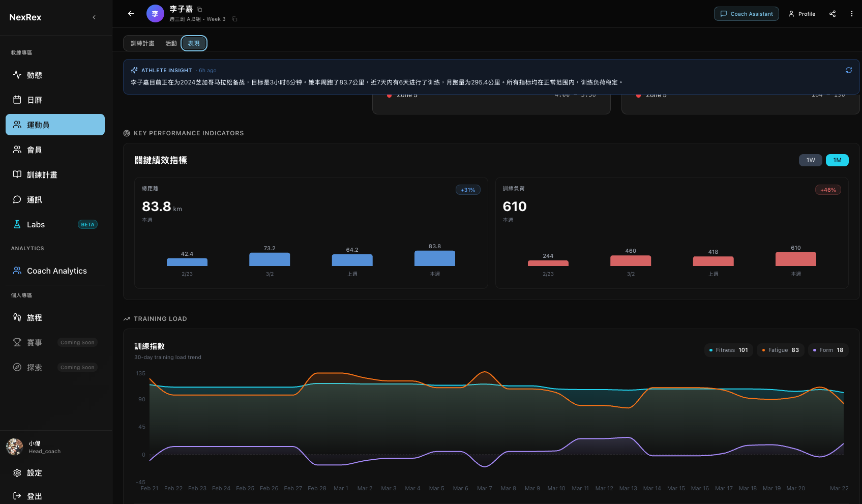Toggle Fitness series in chart legend
Screen dimensions: 862x504
point(728,350)
